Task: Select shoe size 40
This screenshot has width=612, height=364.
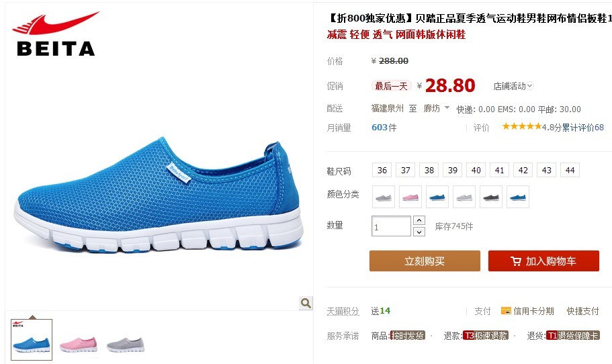Action: pyautogui.click(x=476, y=170)
